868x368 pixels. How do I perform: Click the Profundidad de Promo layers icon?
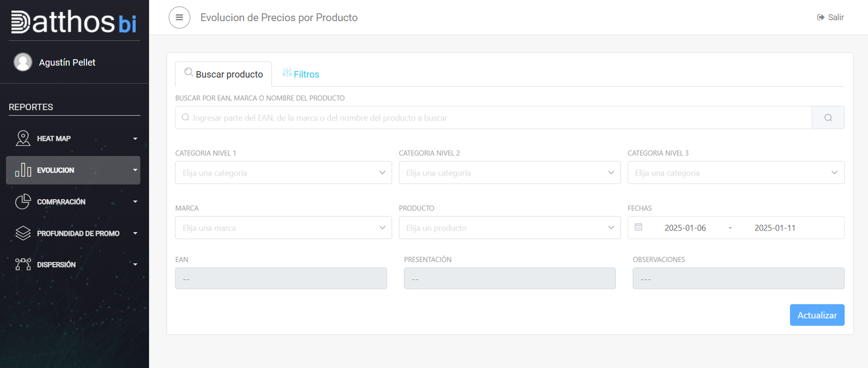(23, 233)
